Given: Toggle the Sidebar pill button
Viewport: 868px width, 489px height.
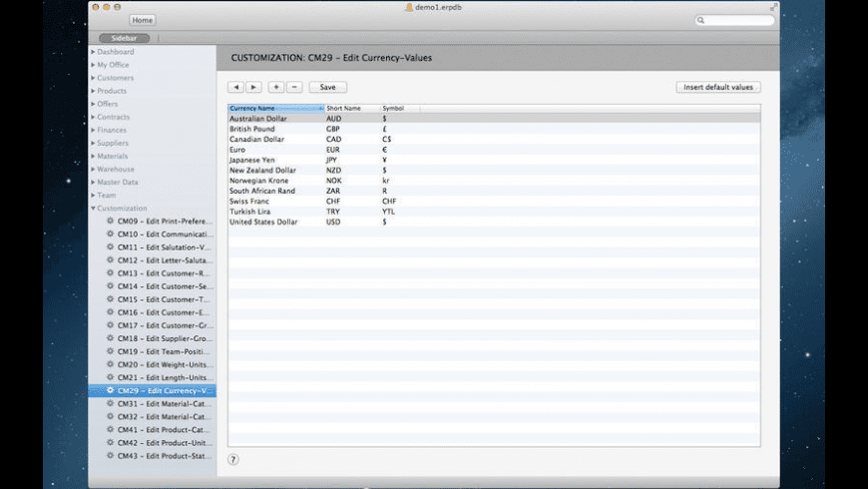Looking at the screenshot, I should (x=124, y=38).
